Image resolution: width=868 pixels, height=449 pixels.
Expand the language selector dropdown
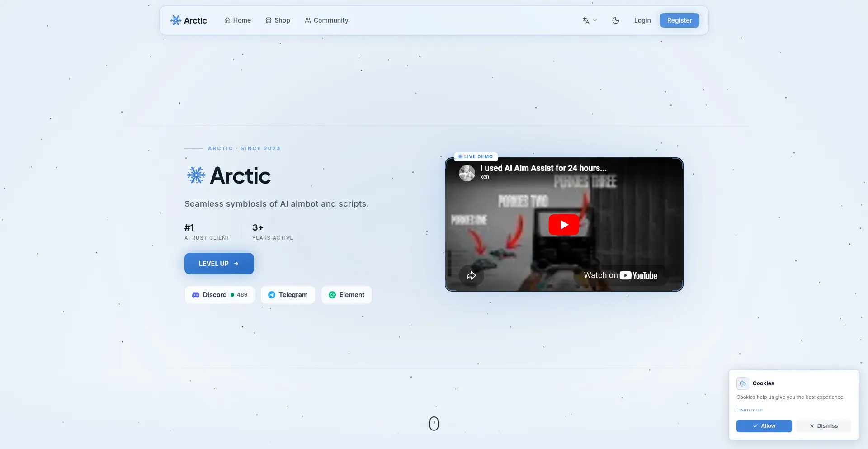click(590, 20)
